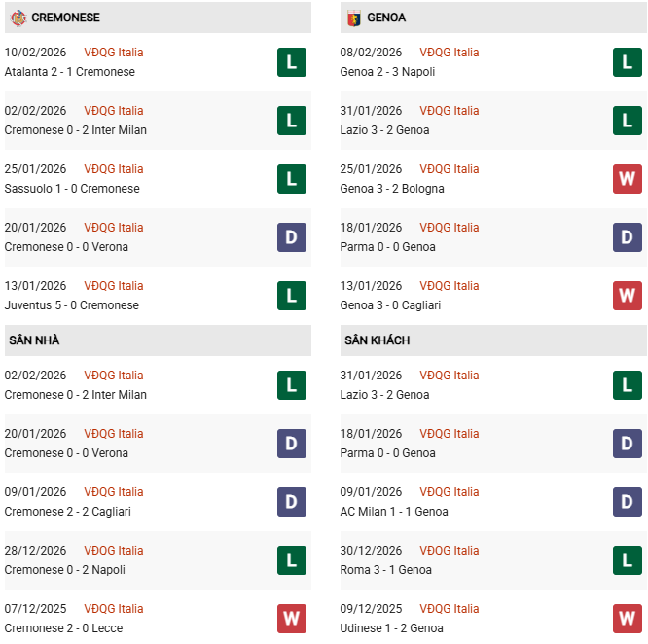Click the W badge for Cremonese 2 - 0 Lecce

(x=291, y=619)
